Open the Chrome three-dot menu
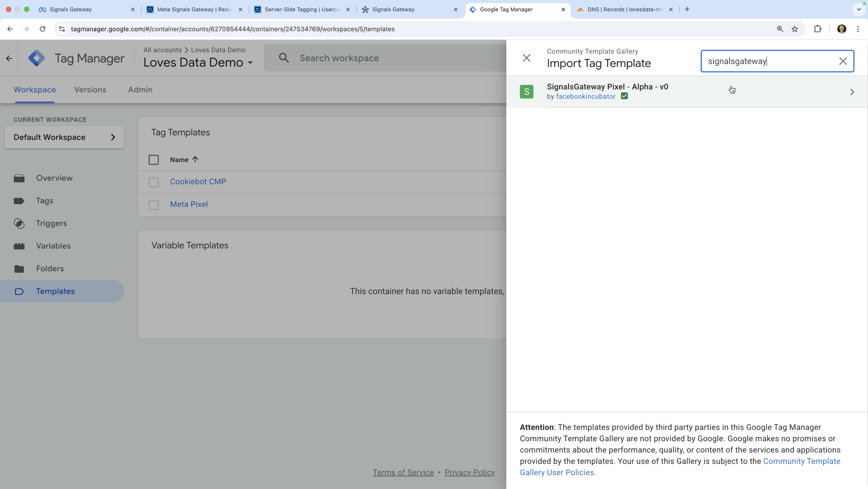This screenshot has height=489, width=868. pyautogui.click(x=858, y=29)
